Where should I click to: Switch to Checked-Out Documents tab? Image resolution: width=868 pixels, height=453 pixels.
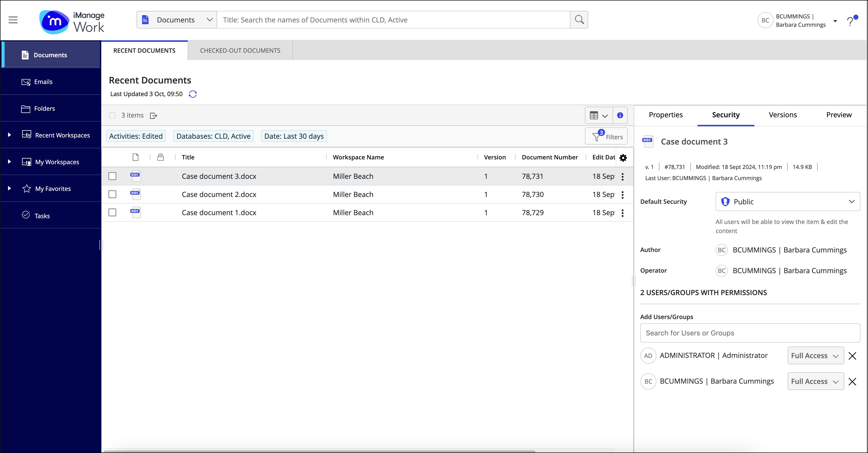[240, 51]
